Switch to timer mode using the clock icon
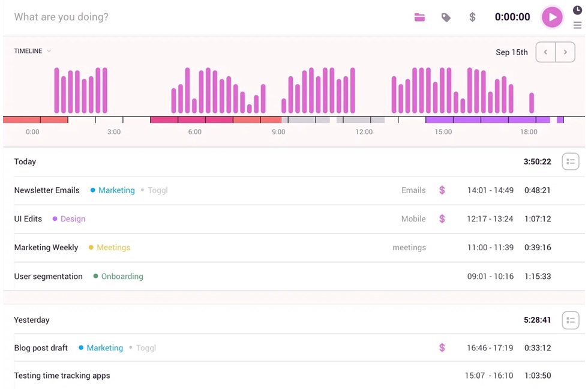 (576, 10)
